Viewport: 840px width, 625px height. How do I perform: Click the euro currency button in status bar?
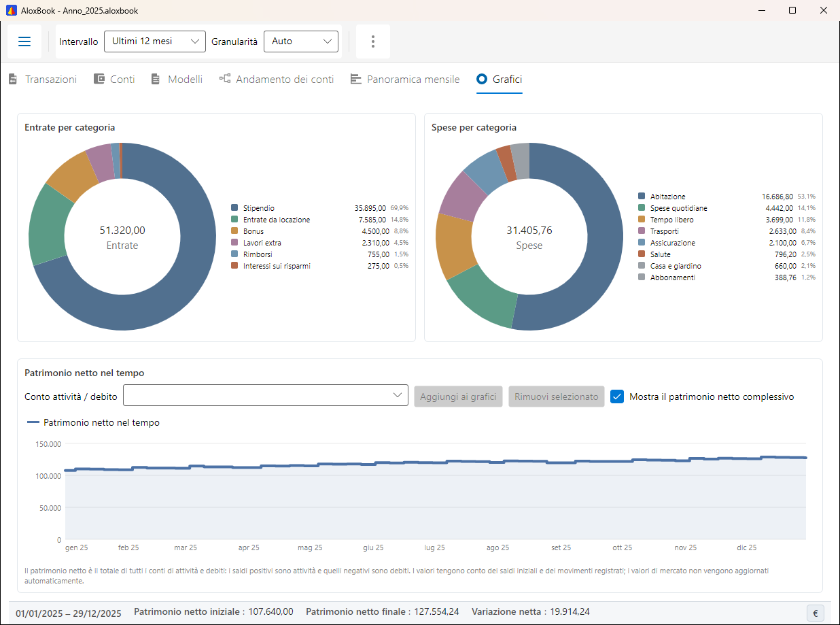point(816,613)
